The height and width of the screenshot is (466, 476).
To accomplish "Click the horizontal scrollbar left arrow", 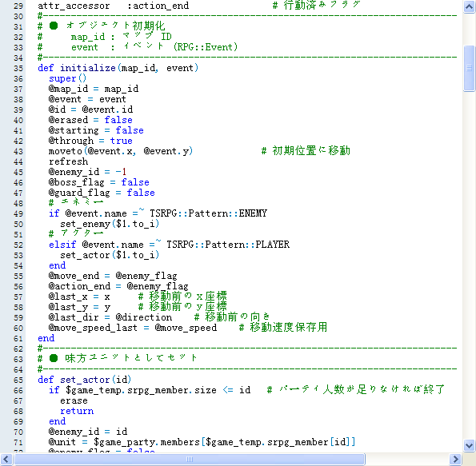I will [6, 459].
